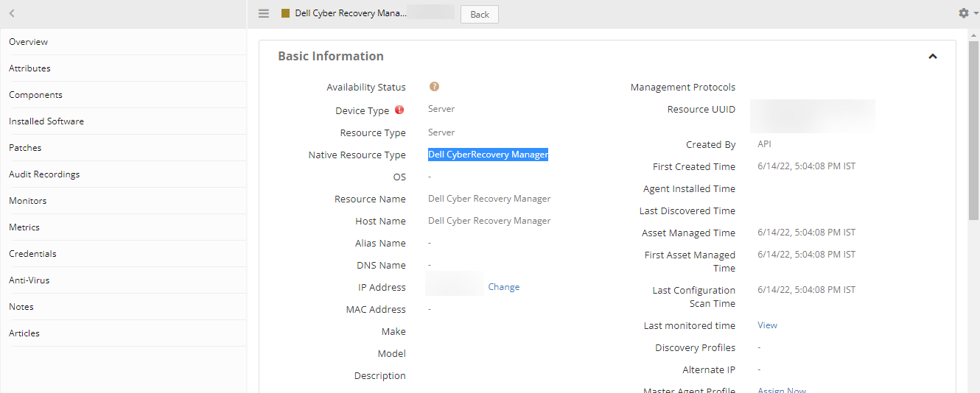Image resolution: width=980 pixels, height=393 pixels.
Task: Click the First Asset Managed Time timestamp
Action: point(807,255)
